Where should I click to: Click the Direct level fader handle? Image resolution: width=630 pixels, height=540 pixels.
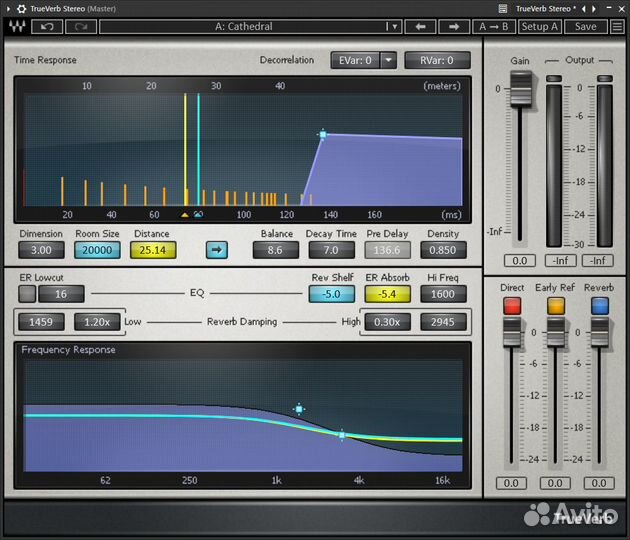[x=512, y=332]
